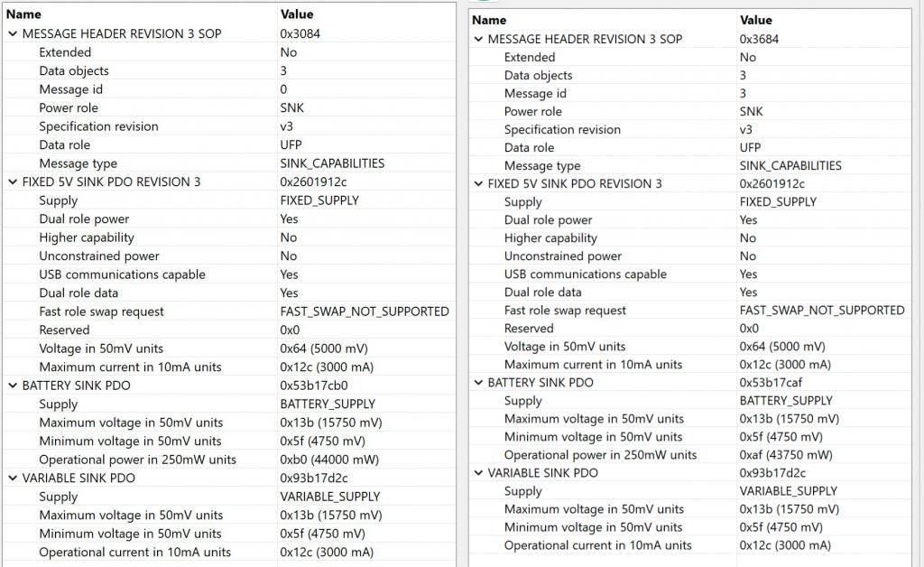The width and height of the screenshot is (924, 567).
Task: Select left Operational power in 250mW units row
Action: tap(228, 460)
